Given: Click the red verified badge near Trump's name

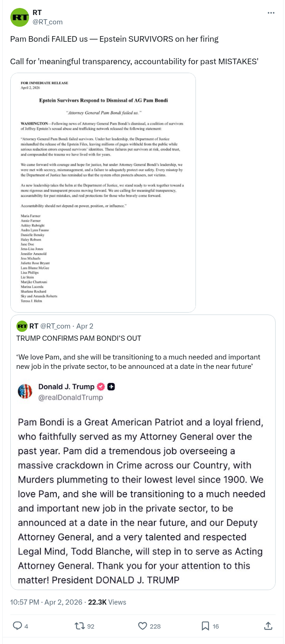Looking at the screenshot, I should (x=100, y=387).
